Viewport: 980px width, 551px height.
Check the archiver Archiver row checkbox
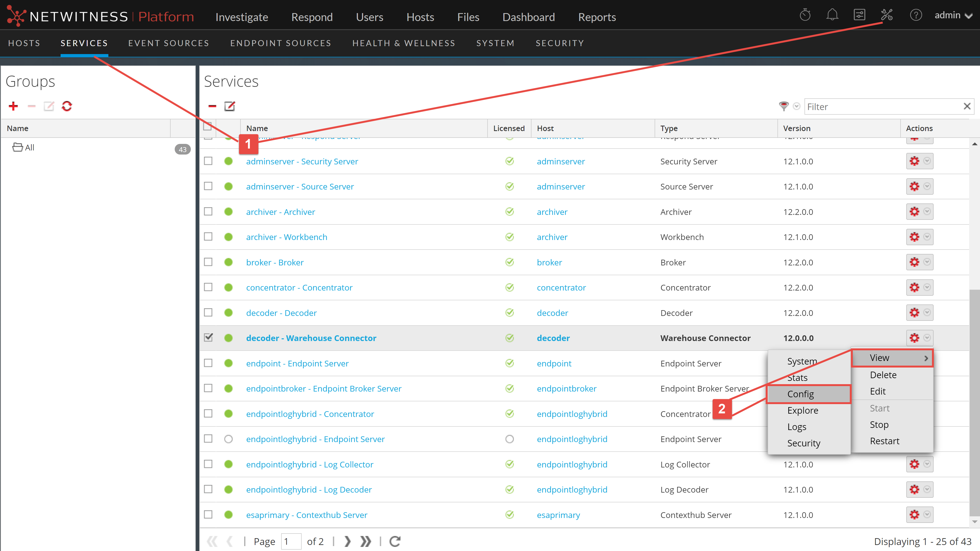208,212
